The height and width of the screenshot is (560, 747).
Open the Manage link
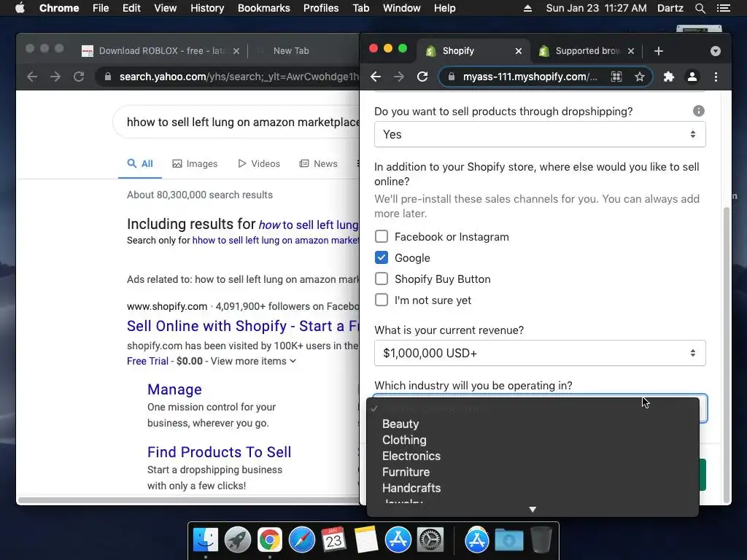tap(174, 389)
